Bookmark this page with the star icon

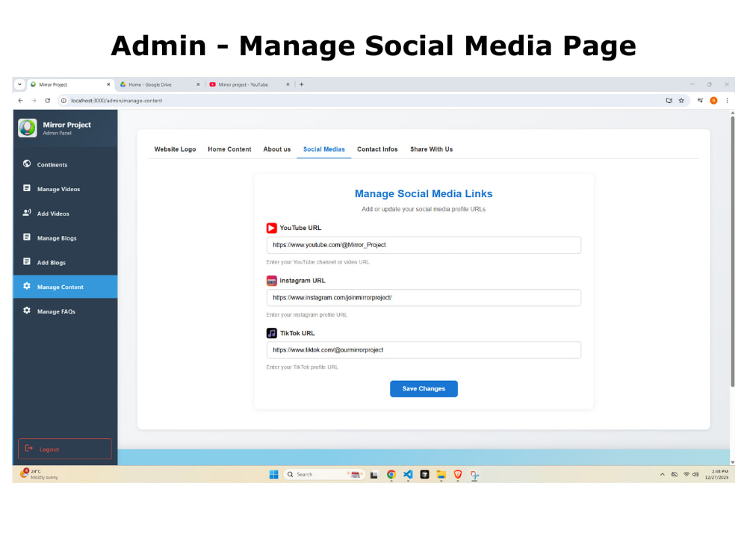pyautogui.click(x=681, y=101)
